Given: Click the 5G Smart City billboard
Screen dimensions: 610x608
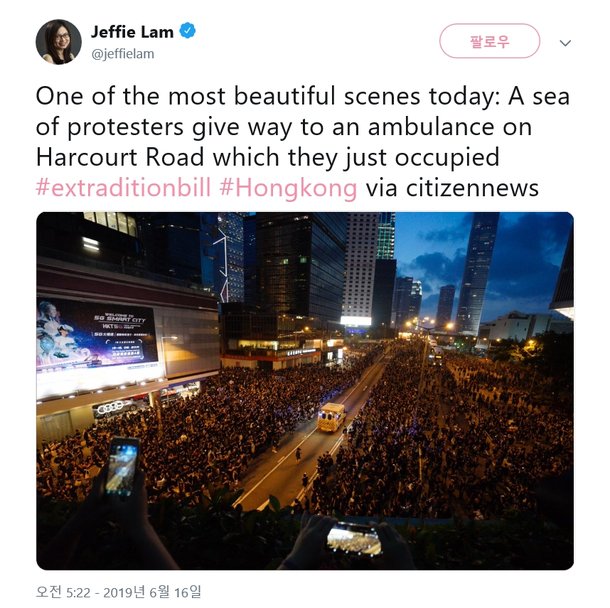Looking at the screenshot, I should [x=97, y=335].
